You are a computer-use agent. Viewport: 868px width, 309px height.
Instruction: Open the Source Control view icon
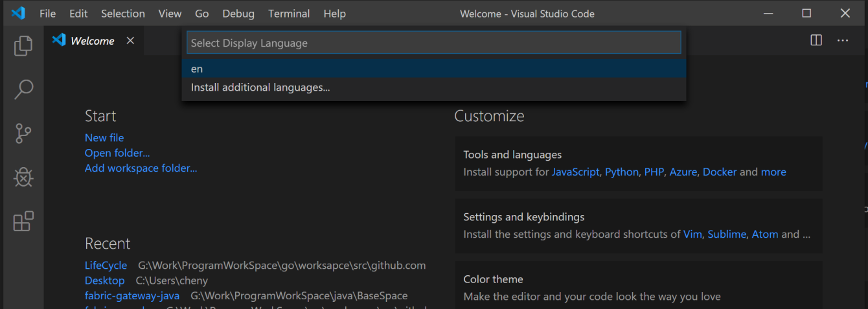click(23, 133)
